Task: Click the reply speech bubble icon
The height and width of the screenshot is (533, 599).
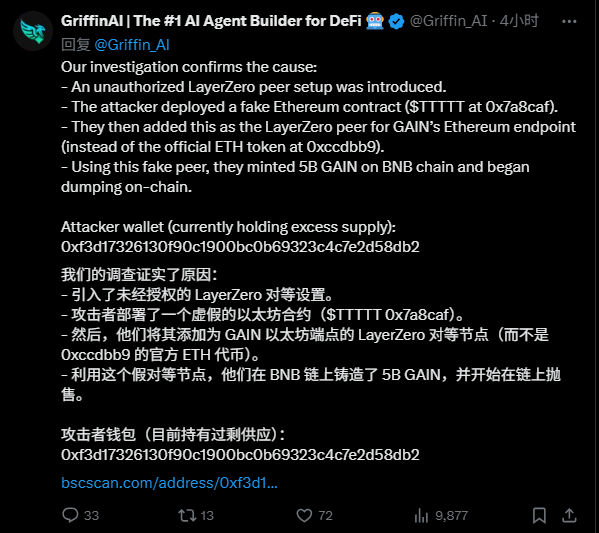Action: (70, 515)
